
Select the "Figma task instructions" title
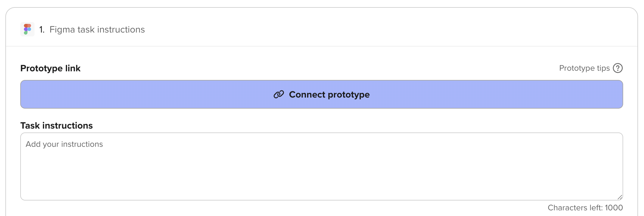(x=97, y=30)
